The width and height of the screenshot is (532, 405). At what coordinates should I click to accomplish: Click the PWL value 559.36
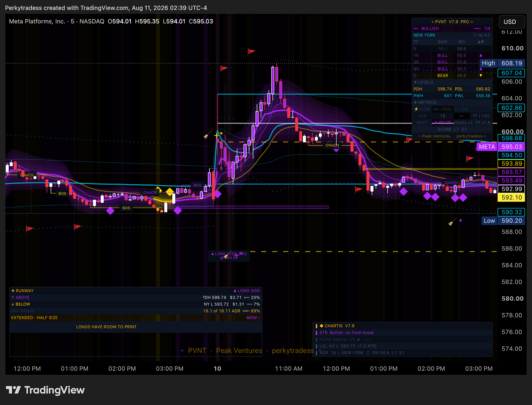point(483,96)
